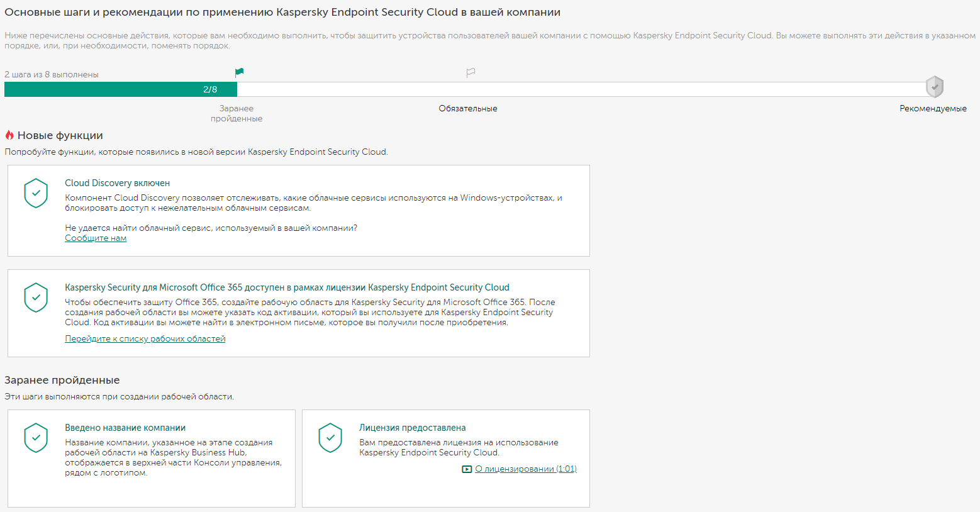Image resolution: width=980 pixels, height=512 pixels.
Task: Open the Сообщите нам link
Action: (96, 238)
